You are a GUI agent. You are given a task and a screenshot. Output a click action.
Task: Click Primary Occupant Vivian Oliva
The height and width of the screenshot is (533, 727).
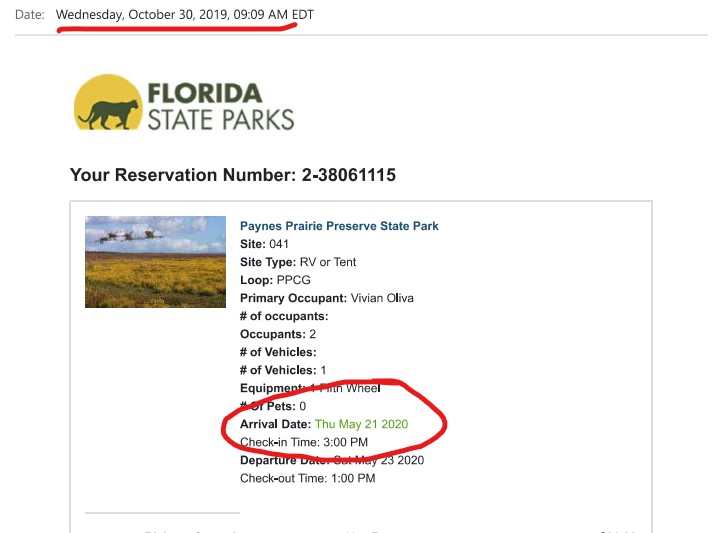coord(327,298)
